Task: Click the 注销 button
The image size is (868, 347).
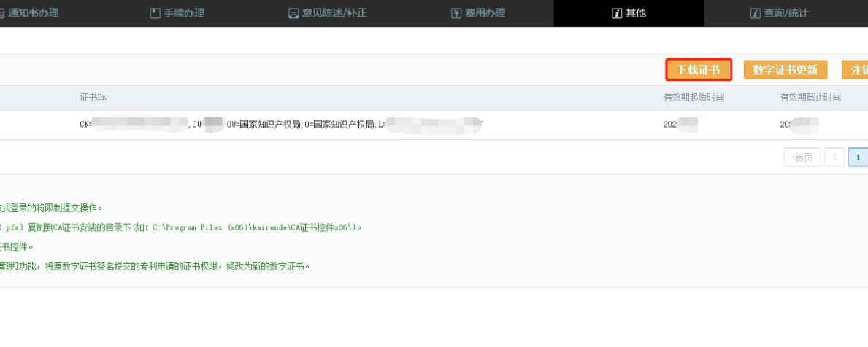Action: [856, 70]
